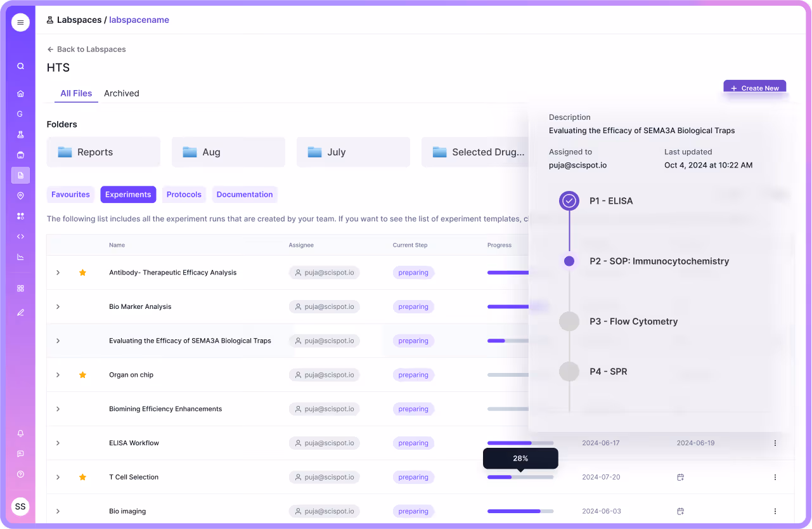The image size is (812, 529).
Task: Select the location pin icon in the sidebar
Action: pyautogui.click(x=20, y=195)
